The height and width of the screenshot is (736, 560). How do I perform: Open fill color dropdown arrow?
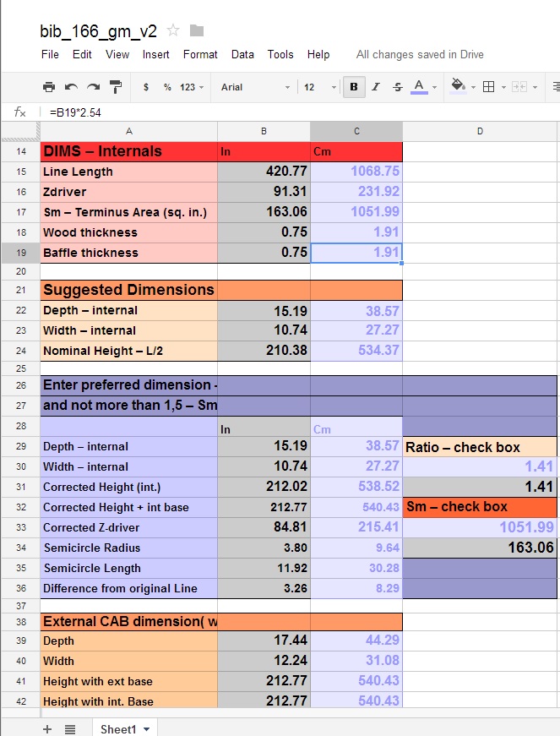pos(473,87)
